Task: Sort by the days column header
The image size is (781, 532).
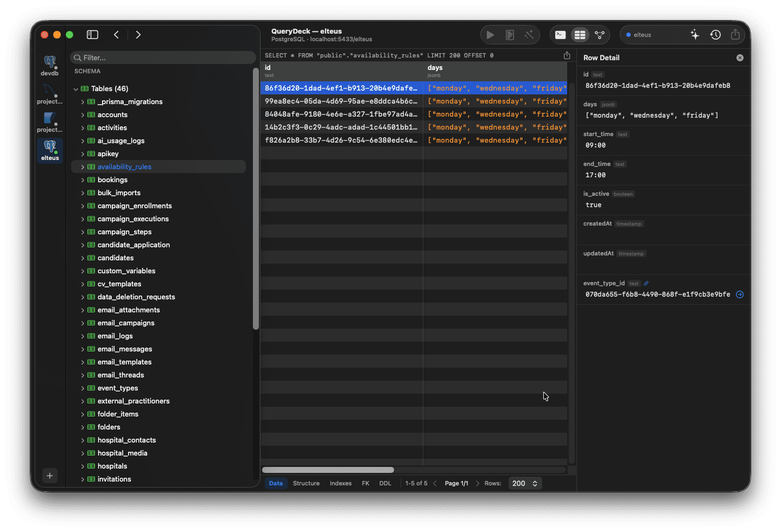Action: 495,71
